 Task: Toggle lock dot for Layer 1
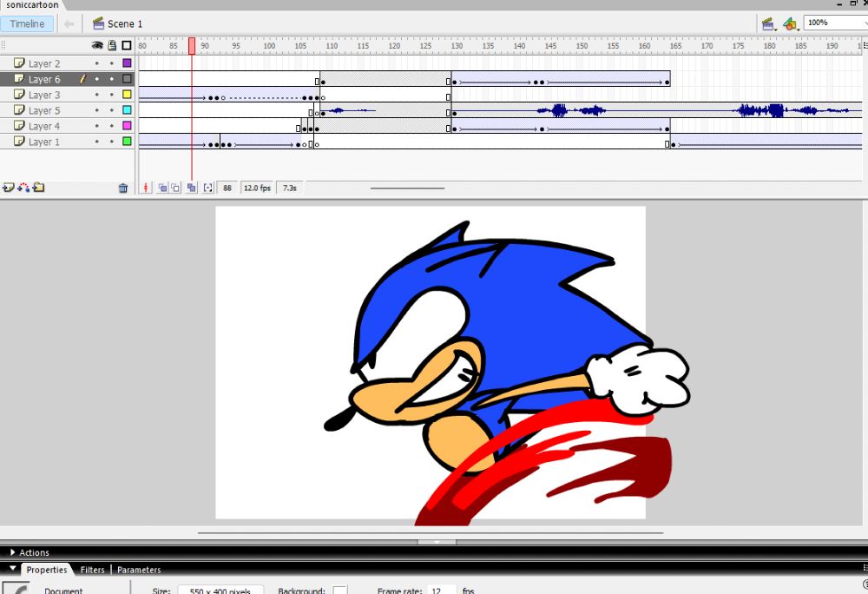click(x=112, y=142)
